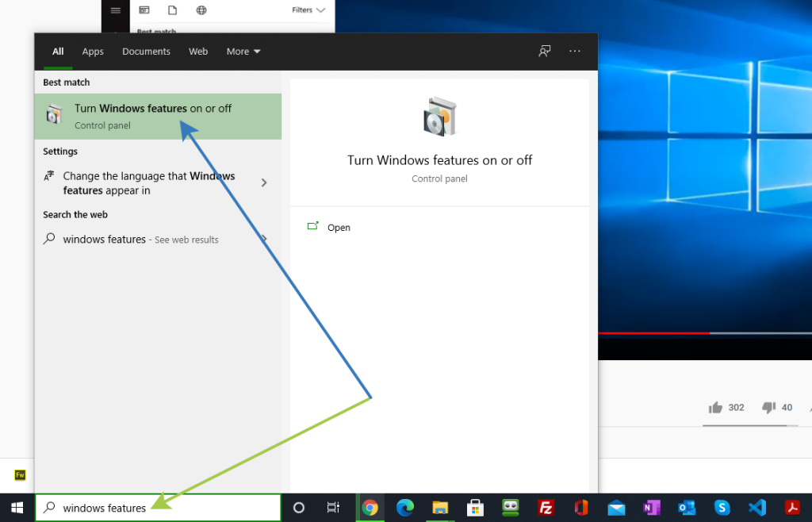Image resolution: width=812 pixels, height=522 pixels.
Task: Open the search options ellipsis menu
Action: click(x=575, y=51)
